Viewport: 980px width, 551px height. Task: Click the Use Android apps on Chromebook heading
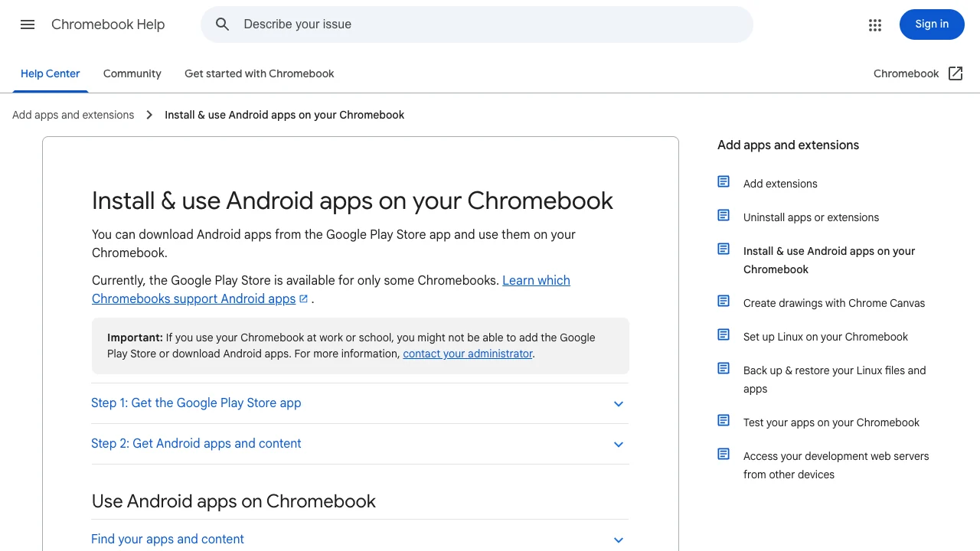[x=234, y=501]
